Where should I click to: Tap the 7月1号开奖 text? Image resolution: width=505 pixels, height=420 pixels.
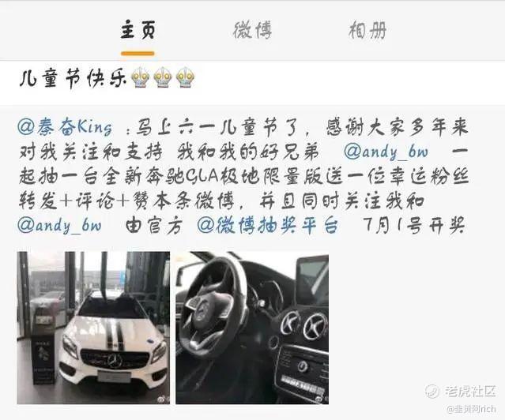(x=414, y=225)
